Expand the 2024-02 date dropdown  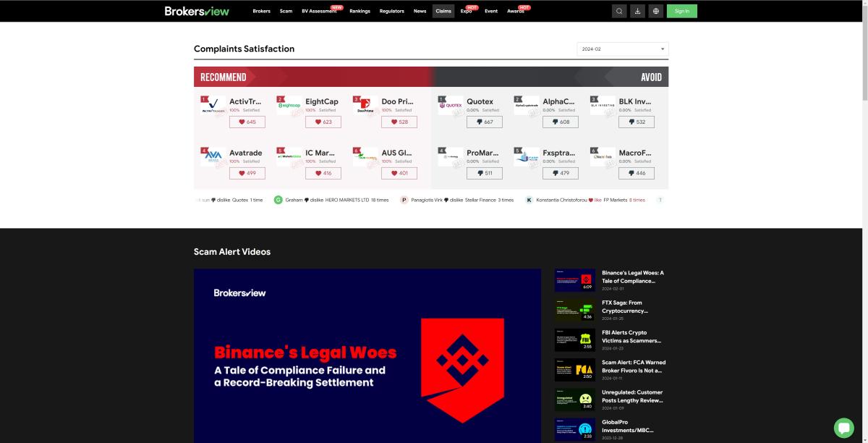click(622, 48)
